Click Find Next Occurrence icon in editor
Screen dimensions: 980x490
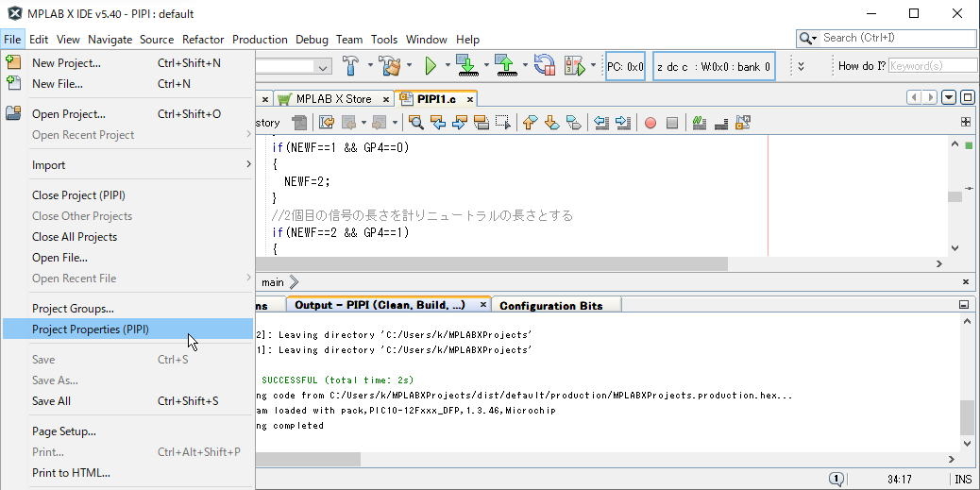pyautogui.click(x=460, y=123)
